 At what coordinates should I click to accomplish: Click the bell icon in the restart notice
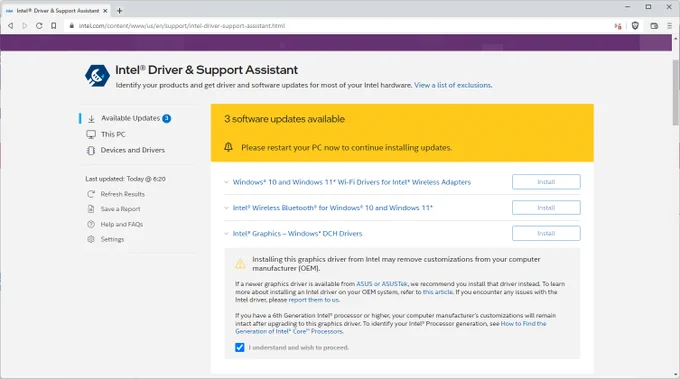229,147
